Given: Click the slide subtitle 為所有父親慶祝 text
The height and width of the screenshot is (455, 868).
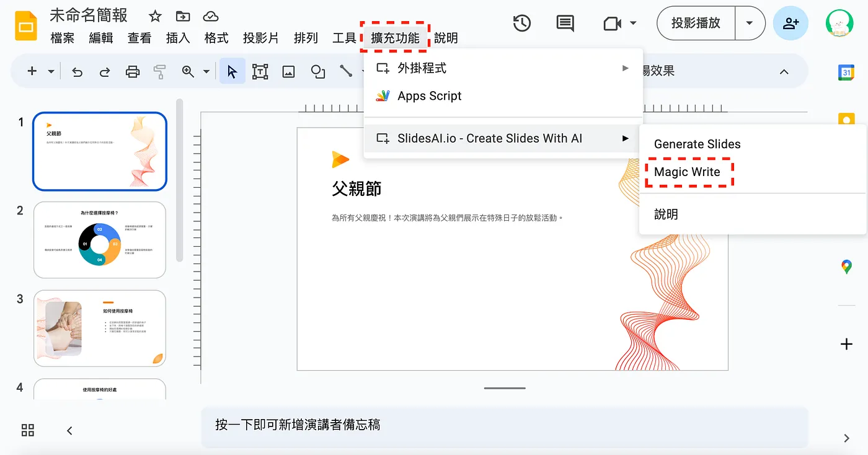Looking at the screenshot, I should (448, 218).
